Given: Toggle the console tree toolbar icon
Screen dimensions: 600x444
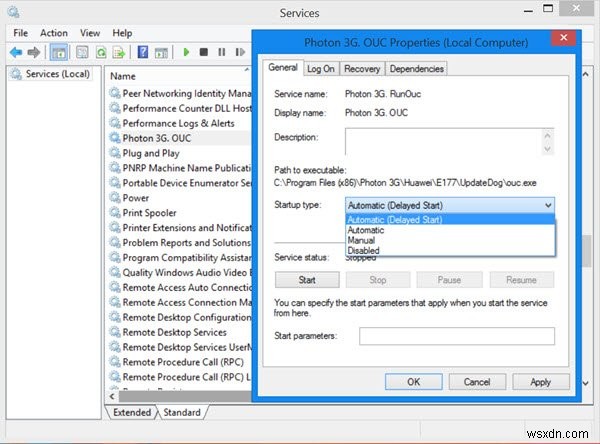Looking at the screenshot, I should [x=59, y=52].
